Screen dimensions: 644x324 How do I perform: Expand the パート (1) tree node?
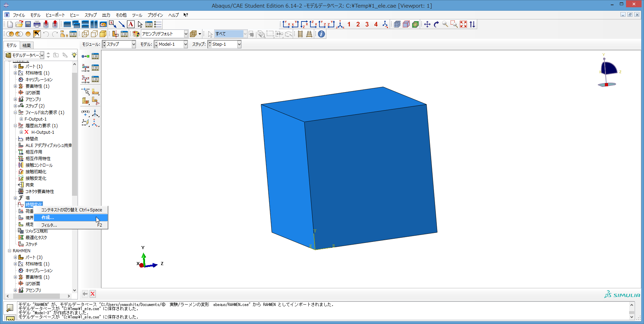click(15, 66)
